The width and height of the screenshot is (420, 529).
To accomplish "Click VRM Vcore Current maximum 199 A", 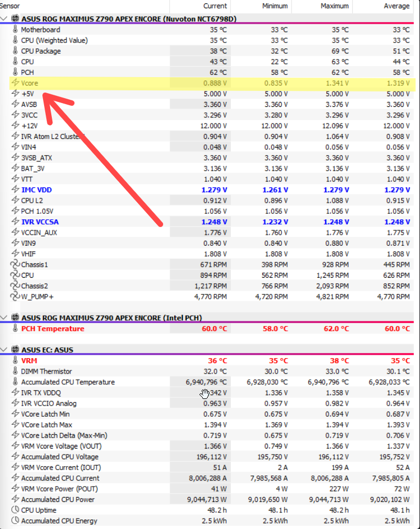I will [x=340, y=468].
